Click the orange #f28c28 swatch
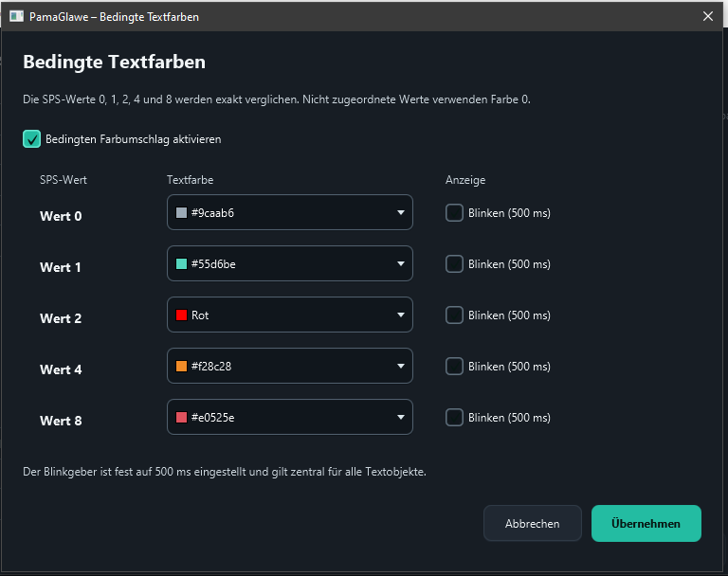The width and height of the screenshot is (728, 576). (182, 366)
